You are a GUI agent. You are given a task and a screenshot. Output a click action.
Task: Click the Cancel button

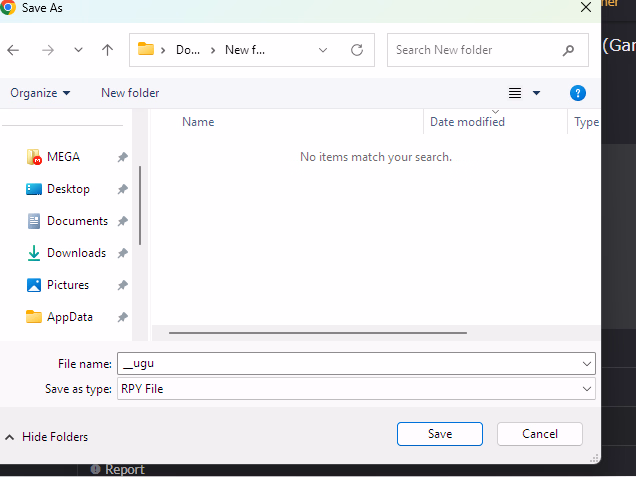point(540,434)
